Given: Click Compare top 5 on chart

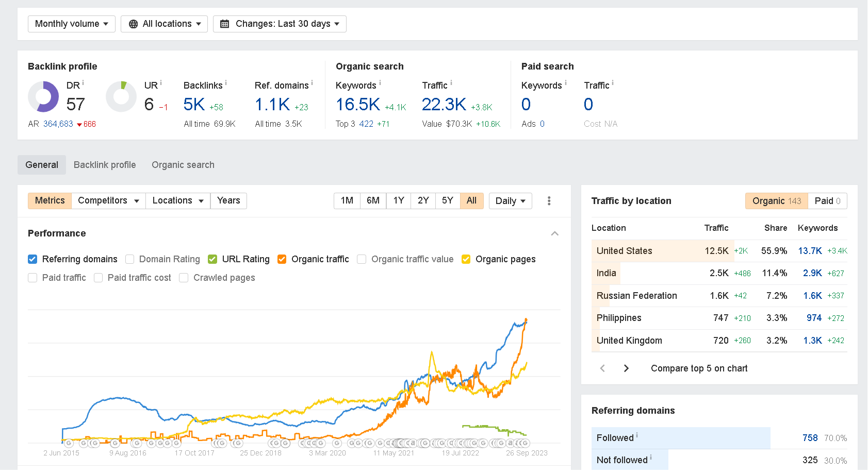Looking at the screenshot, I should [699, 368].
